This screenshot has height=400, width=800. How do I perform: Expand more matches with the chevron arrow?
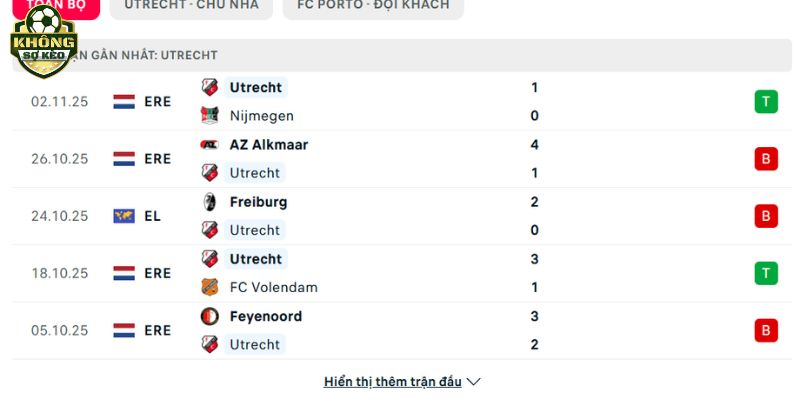coord(474,382)
